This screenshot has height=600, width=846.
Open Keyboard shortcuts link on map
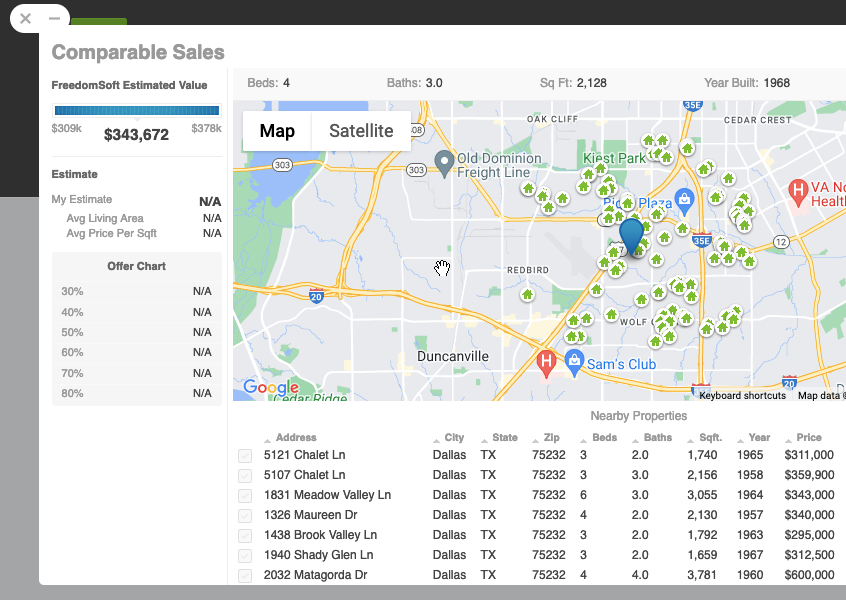coord(742,396)
